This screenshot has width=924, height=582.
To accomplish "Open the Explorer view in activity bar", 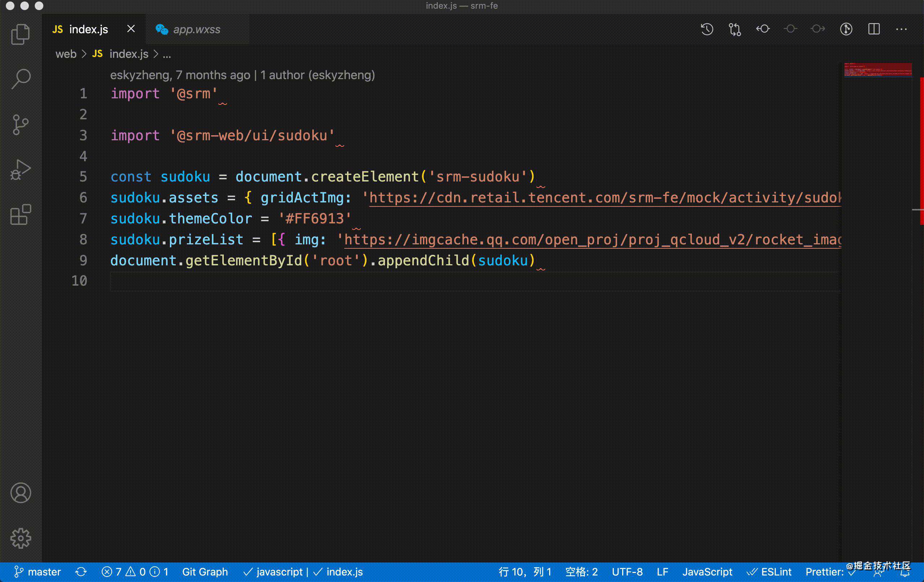I will (x=21, y=34).
